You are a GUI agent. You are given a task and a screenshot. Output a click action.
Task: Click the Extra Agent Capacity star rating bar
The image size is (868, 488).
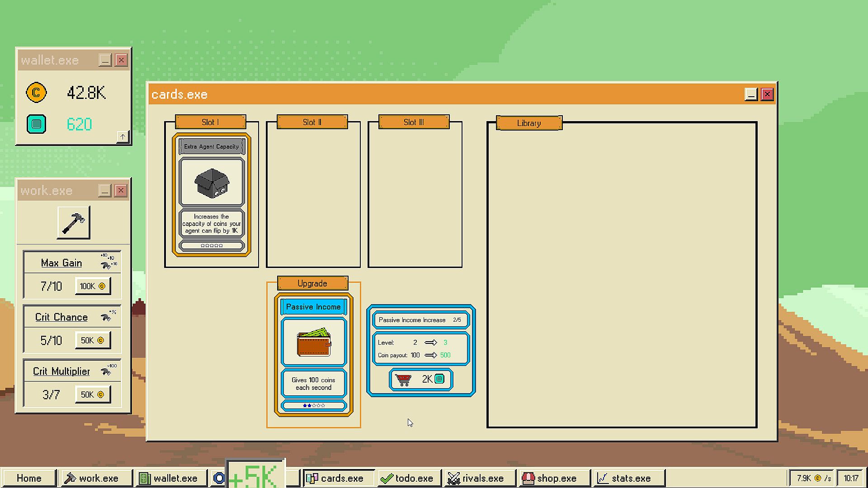click(x=212, y=246)
